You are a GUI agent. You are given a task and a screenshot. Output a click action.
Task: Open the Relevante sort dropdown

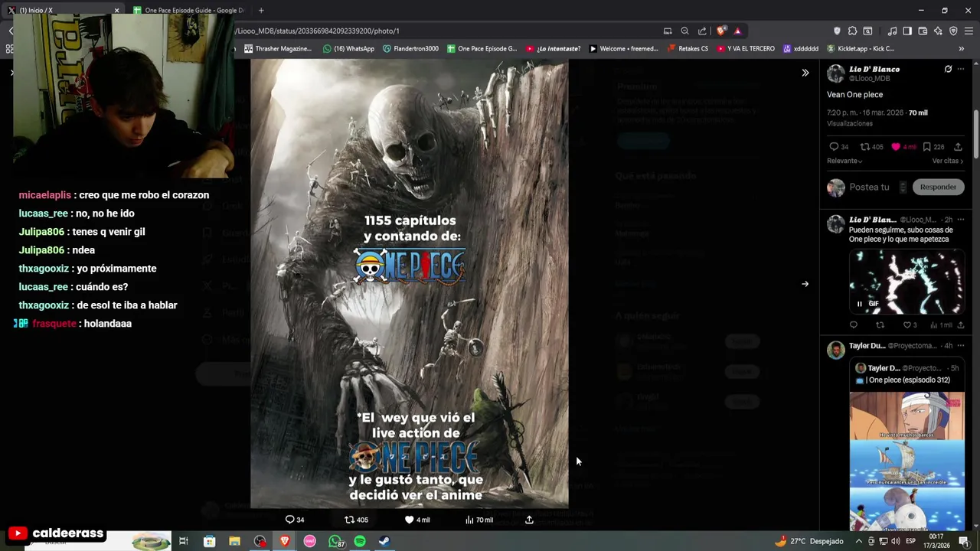[x=844, y=161]
